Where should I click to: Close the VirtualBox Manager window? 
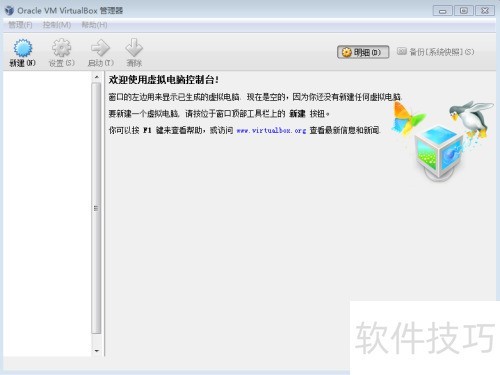(x=485, y=11)
